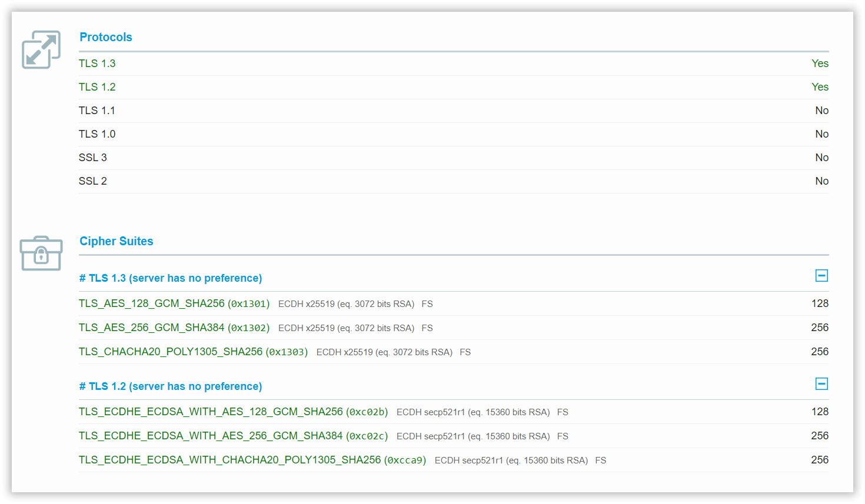865x504 pixels.
Task: Collapse the TLS 1.3 cipher suites section
Action: pos(821,276)
